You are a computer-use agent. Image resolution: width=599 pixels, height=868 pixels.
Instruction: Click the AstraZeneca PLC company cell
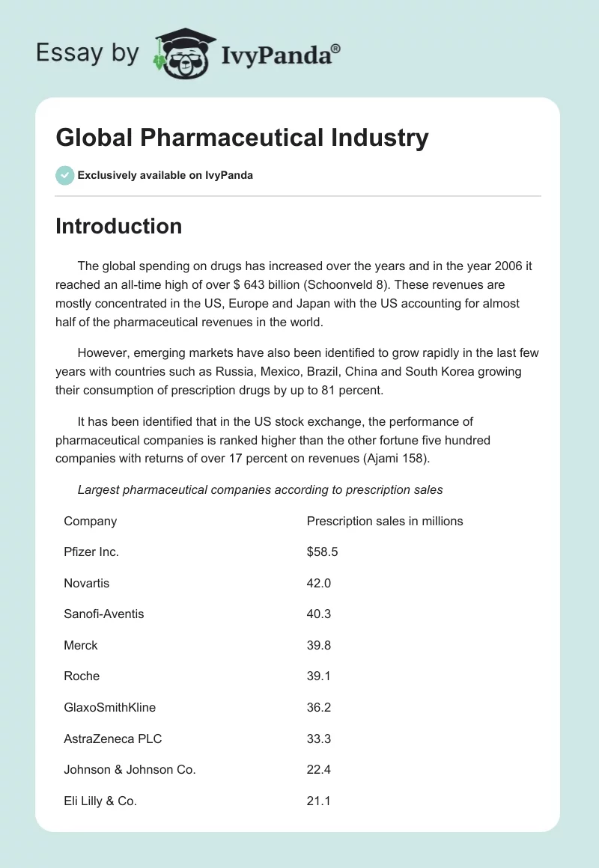112,739
